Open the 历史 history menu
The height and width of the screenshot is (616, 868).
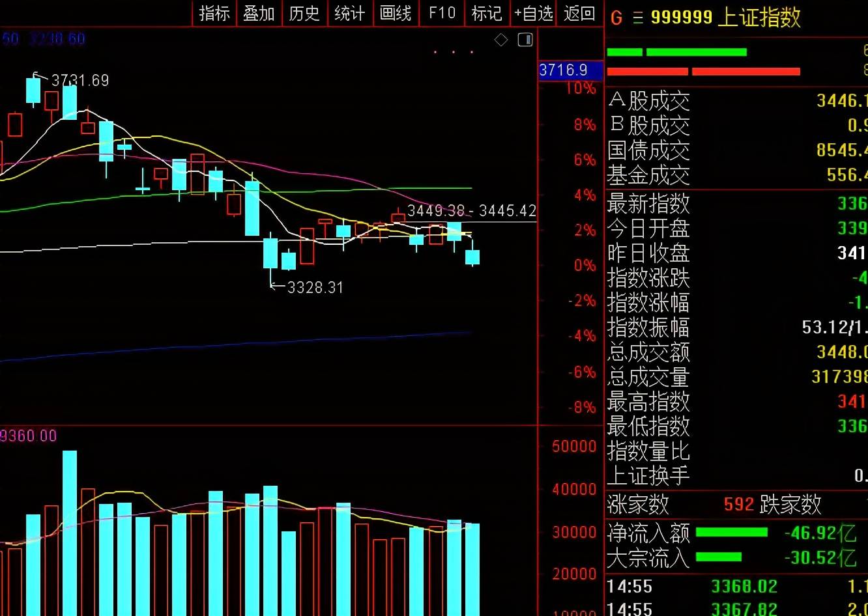click(304, 13)
